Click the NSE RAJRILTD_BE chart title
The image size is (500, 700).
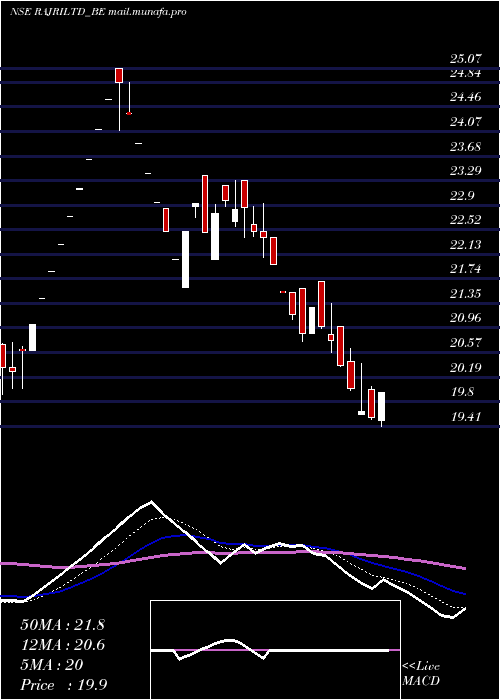tap(58, 12)
